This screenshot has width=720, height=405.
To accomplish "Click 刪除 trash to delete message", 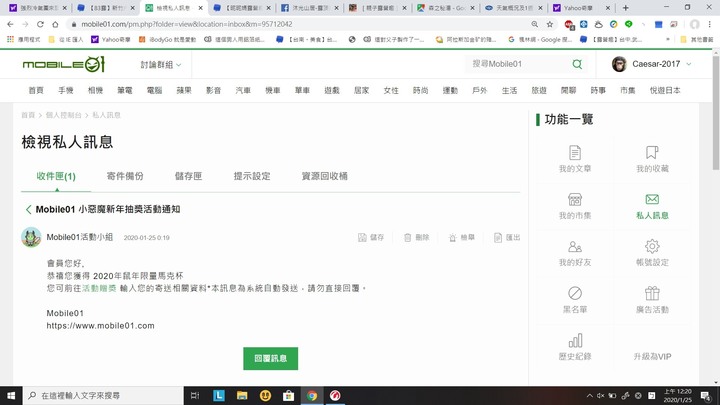I will [x=416, y=237].
